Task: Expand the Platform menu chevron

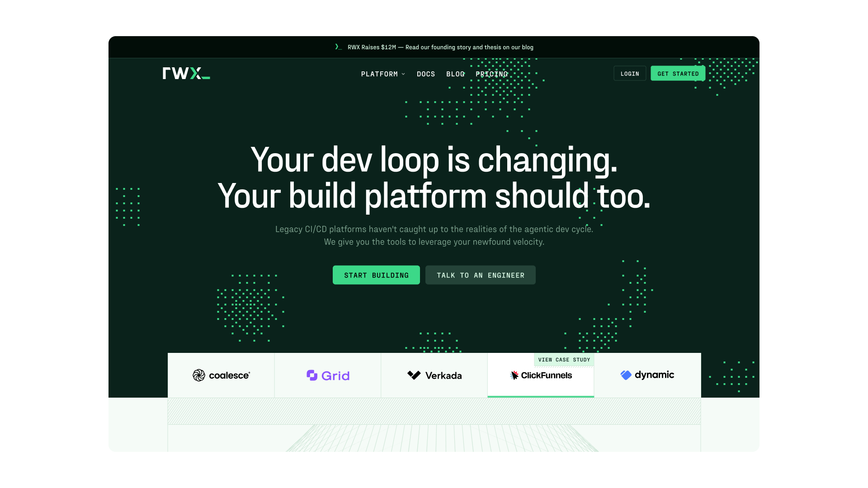Action: 403,74
